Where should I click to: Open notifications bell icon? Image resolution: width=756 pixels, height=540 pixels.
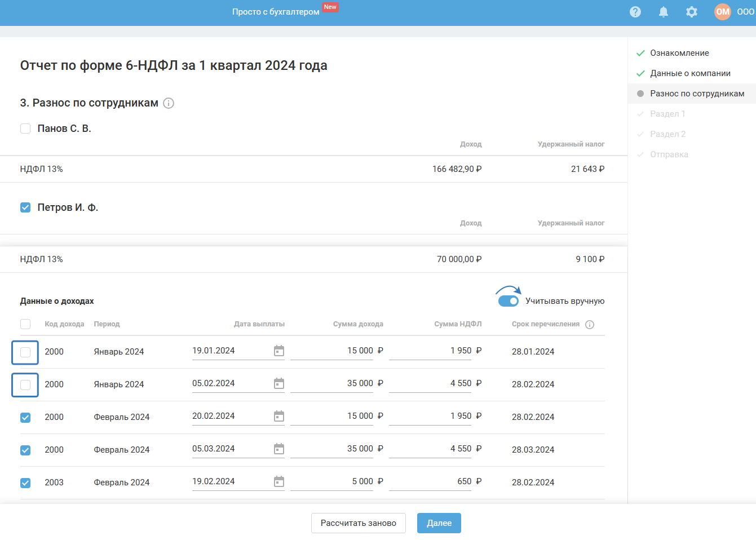point(664,12)
